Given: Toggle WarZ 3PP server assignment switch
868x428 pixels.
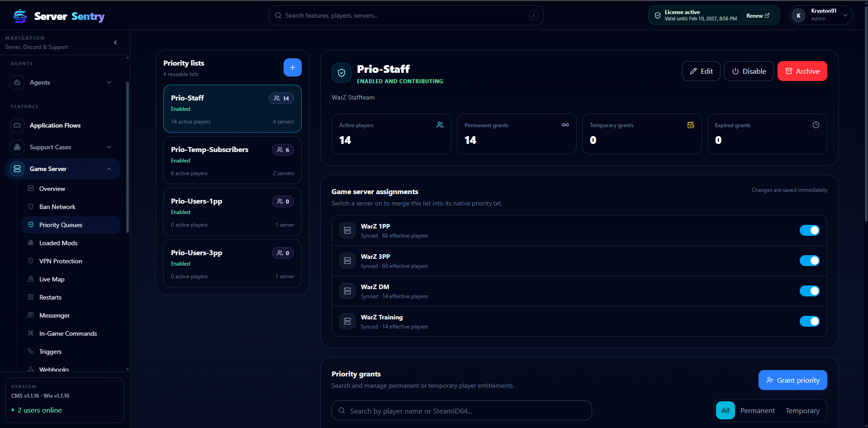Looking at the screenshot, I should (x=810, y=261).
